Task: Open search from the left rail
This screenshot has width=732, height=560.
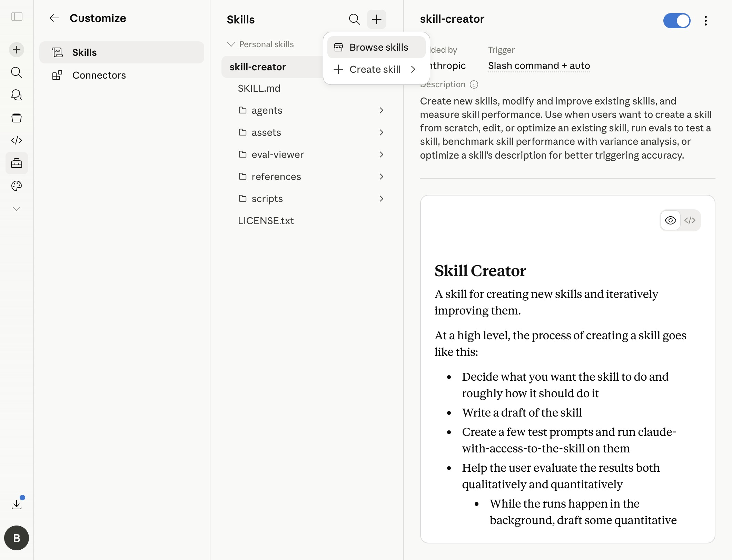Action: click(x=17, y=72)
